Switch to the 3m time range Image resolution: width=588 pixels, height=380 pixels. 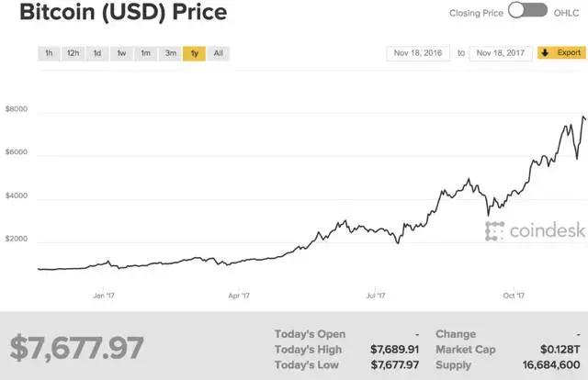[x=170, y=53]
